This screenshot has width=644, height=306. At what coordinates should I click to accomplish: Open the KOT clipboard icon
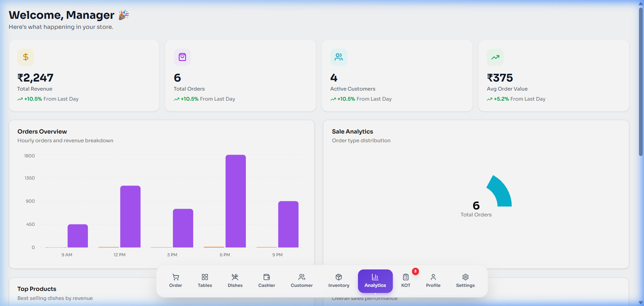(406, 277)
